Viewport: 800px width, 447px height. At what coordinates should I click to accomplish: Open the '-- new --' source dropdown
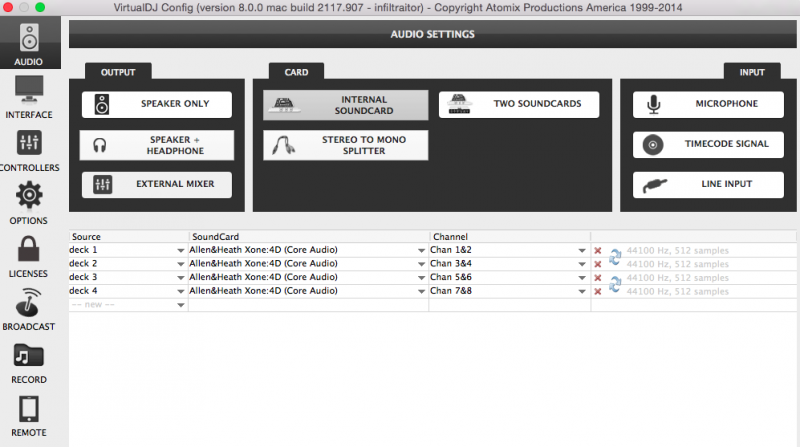point(180,305)
